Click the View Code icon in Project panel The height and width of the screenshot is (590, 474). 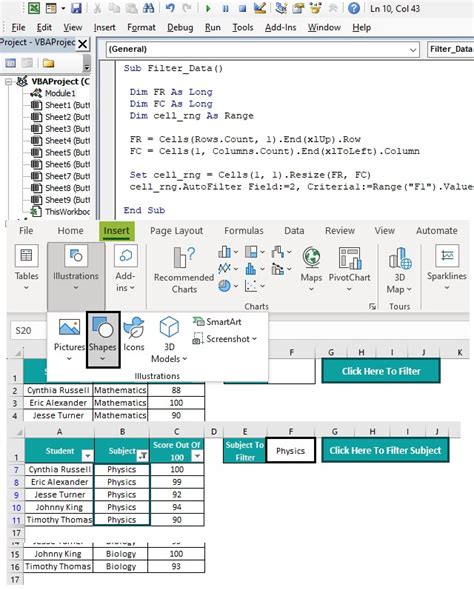tap(11, 63)
